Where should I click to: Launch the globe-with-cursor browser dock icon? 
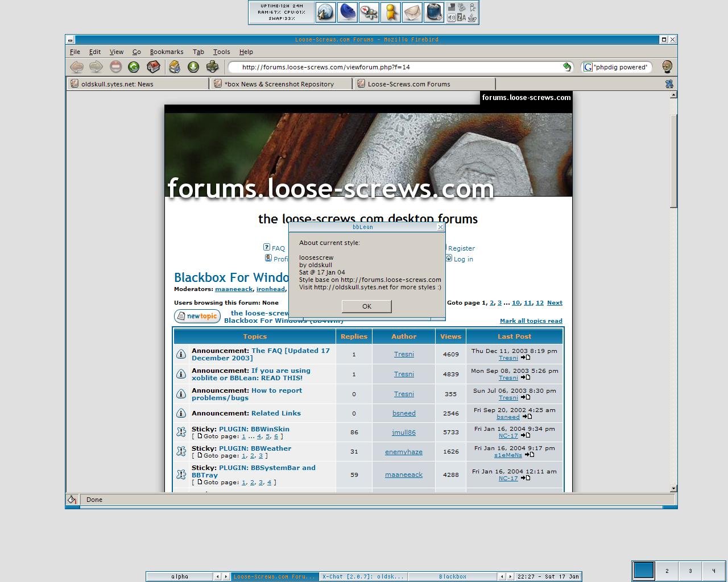326,13
